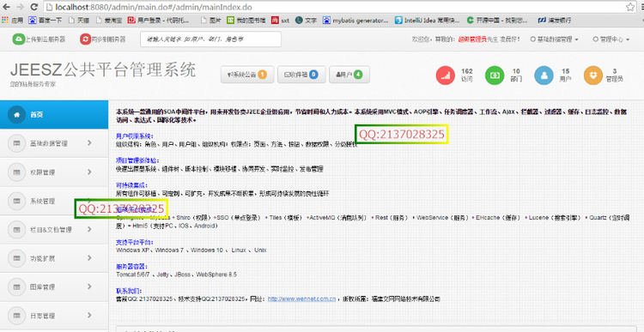Open the 我的图书馆 bookmark
Image resolution: width=644 pixels, height=332 pixels.
246,20
